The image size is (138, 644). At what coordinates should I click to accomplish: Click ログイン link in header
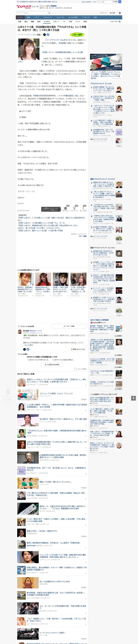click(x=42, y=8)
